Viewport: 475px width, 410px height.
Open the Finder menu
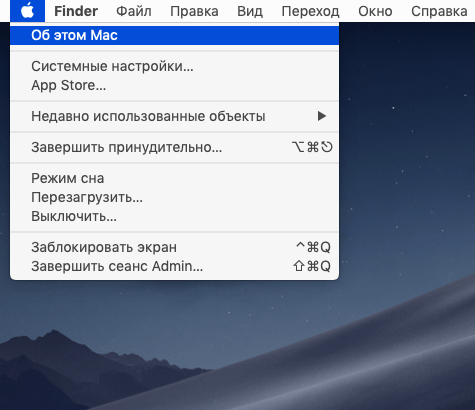click(x=76, y=11)
